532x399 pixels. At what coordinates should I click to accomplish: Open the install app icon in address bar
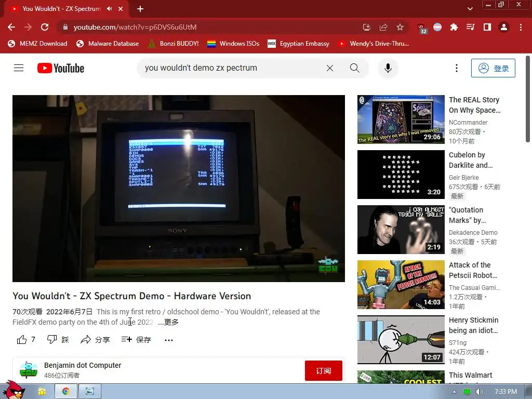pos(366,27)
